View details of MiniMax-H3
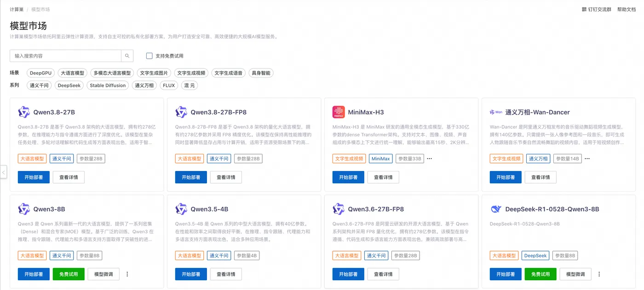Screen dimensions: 644x290 click(383, 177)
